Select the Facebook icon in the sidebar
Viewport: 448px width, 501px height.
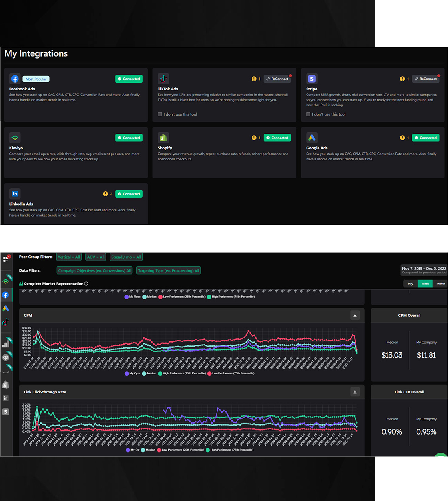pos(6,295)
